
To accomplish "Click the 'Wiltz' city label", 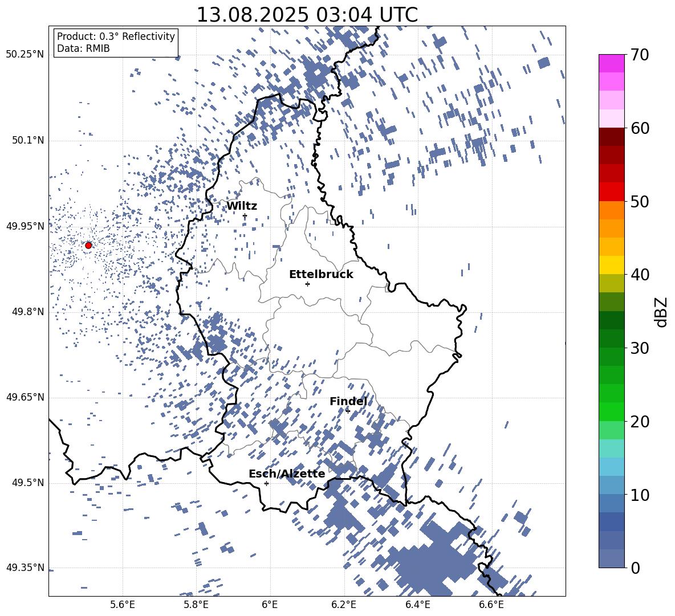I will coord(242,206).
